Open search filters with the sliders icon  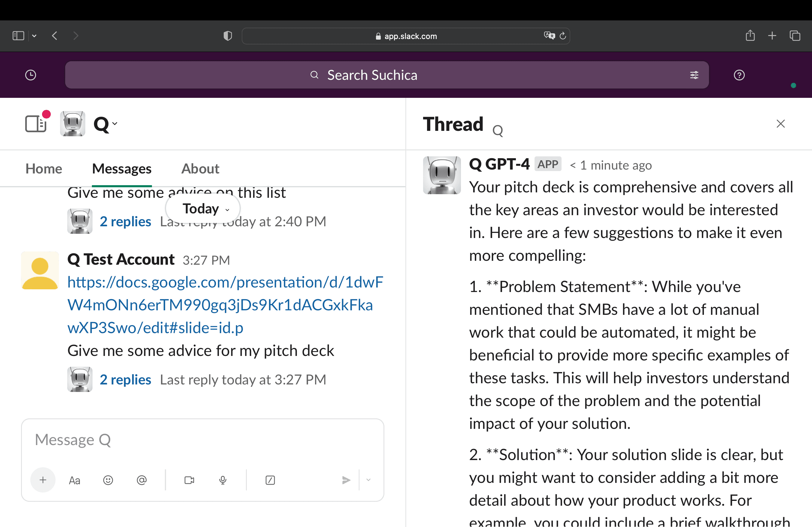point(694,75)
